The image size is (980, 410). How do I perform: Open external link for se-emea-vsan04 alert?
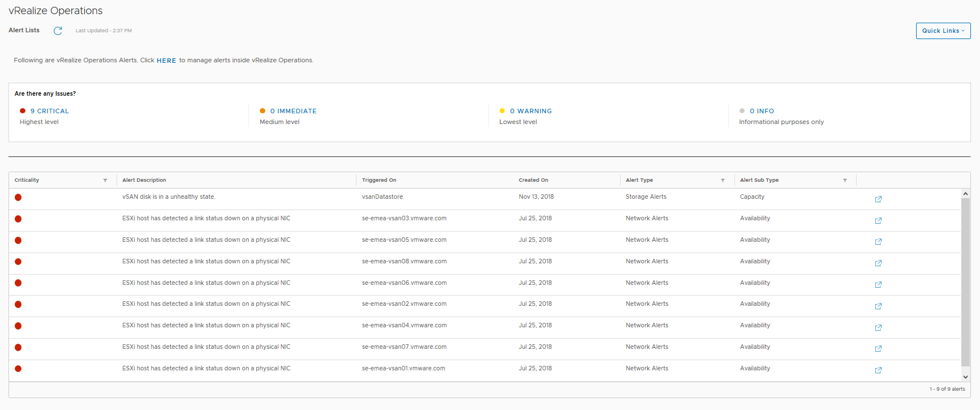[878, 327]
